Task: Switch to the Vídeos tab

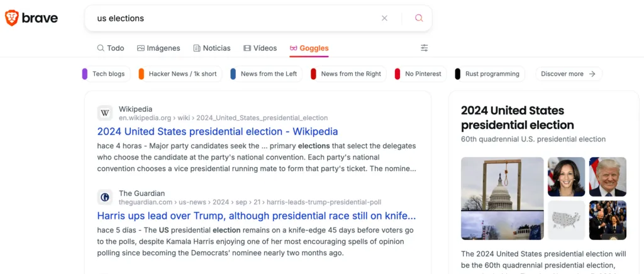Action: pyautogui.click(x=260, y=48)
